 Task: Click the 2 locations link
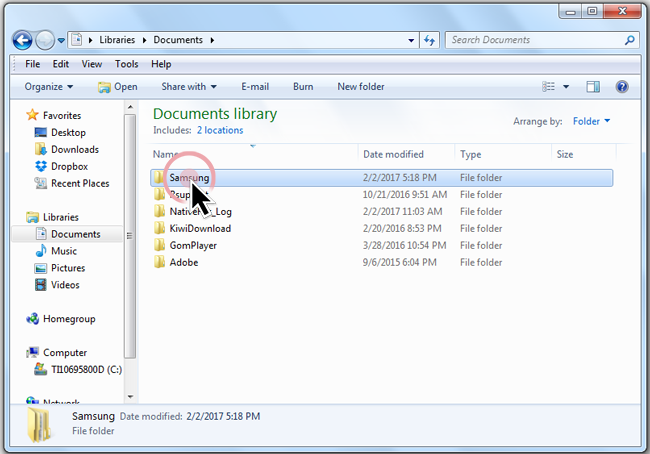click(x=220, y=130)
